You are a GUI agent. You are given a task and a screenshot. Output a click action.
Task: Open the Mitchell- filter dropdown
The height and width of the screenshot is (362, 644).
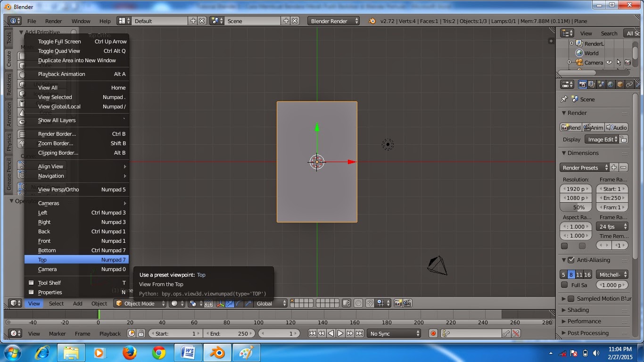[x=612, y=275]
